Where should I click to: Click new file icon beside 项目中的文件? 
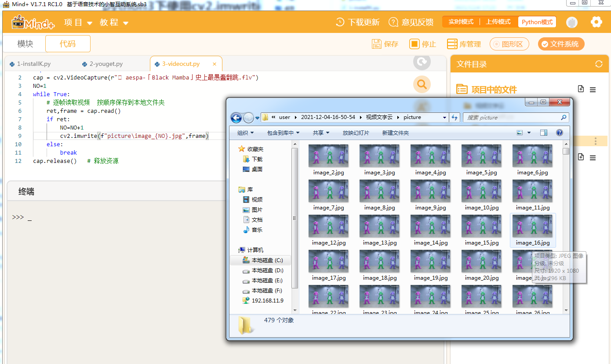pyautogui.click(x=581, y=89)
